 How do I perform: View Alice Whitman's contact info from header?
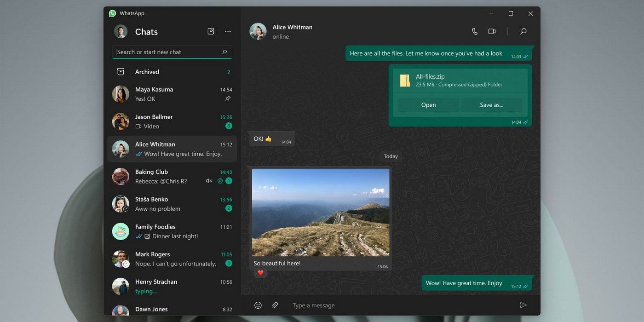click(x=292, y=31)
